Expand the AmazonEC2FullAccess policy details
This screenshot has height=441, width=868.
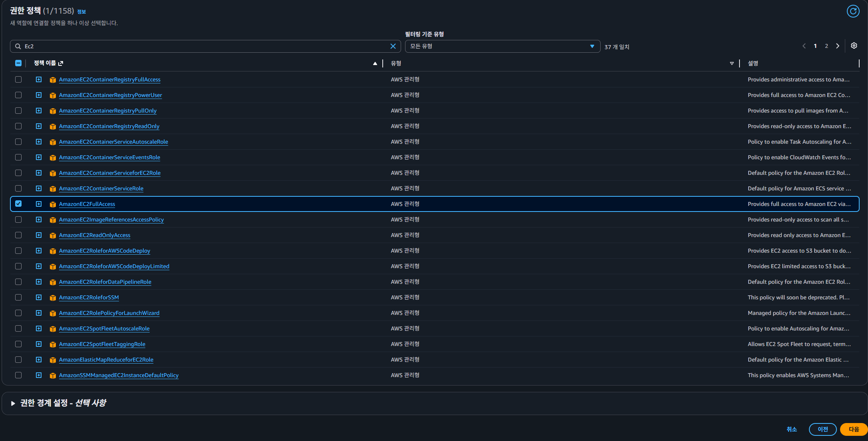click(39, 204)
